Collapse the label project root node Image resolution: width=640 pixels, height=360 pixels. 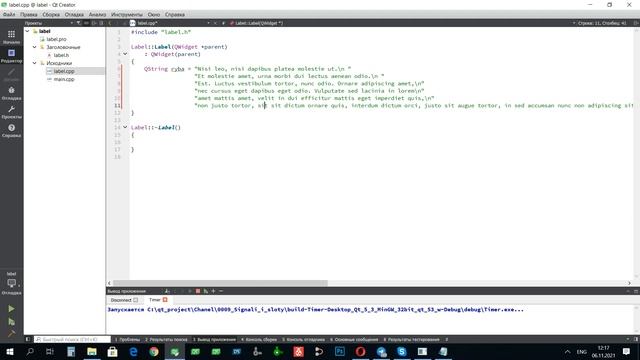pyautogui.click(x=27, y=31)
